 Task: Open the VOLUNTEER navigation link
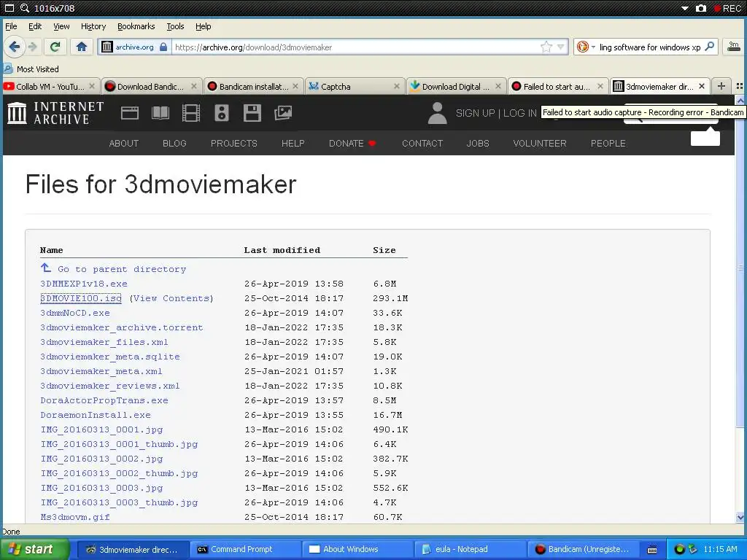click(540, 144)
